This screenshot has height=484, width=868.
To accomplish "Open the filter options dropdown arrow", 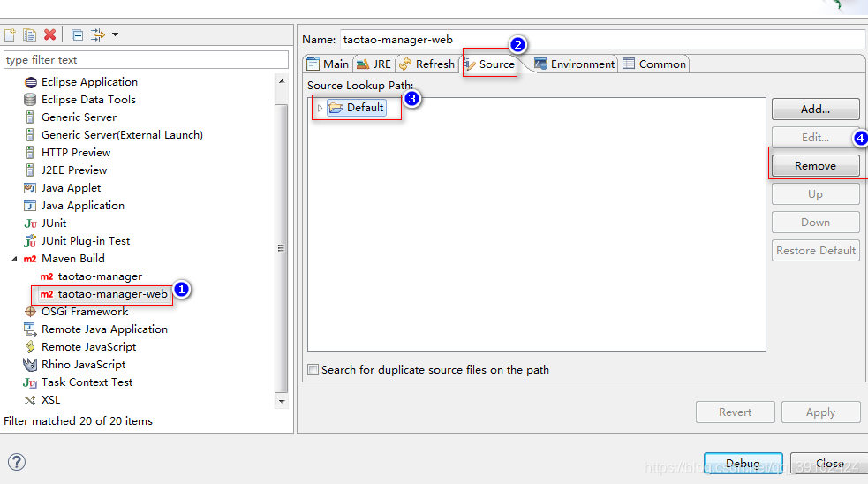I will pyautogui.click(x=115, y=34).
